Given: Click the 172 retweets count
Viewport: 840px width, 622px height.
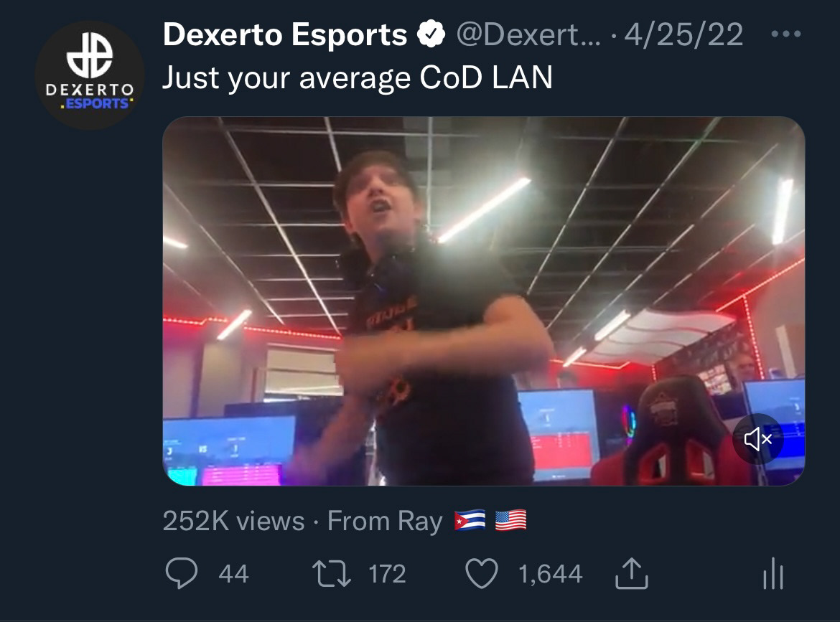Looking at the screenshot, I should coord(387,574).
